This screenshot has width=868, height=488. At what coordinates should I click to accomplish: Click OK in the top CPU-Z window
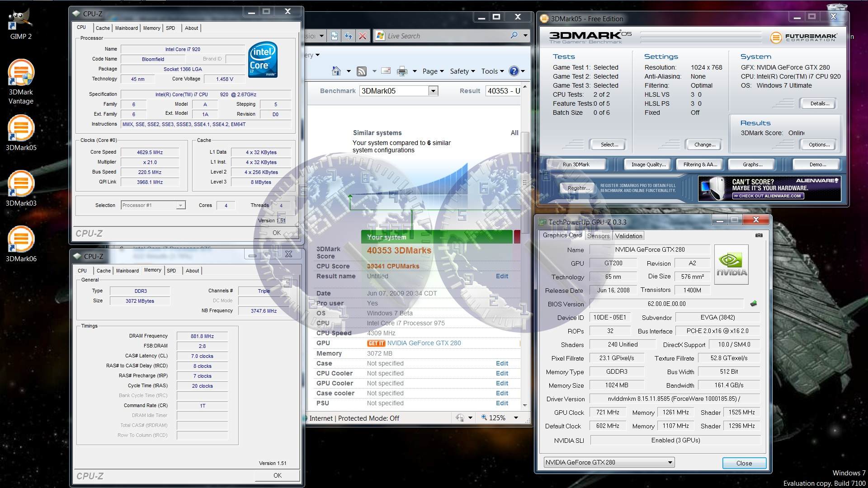pos(276,233)
